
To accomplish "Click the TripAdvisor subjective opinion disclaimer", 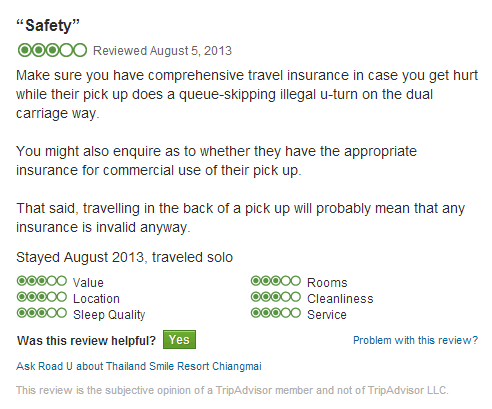I will tap(232, 390).
